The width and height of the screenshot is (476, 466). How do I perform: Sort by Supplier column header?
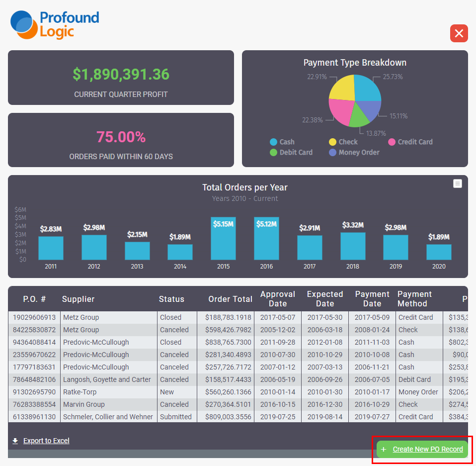tap(79, 299)
